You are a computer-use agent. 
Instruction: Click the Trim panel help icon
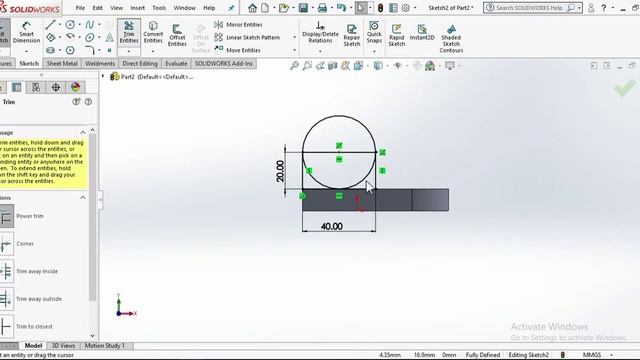coord(88,102)
